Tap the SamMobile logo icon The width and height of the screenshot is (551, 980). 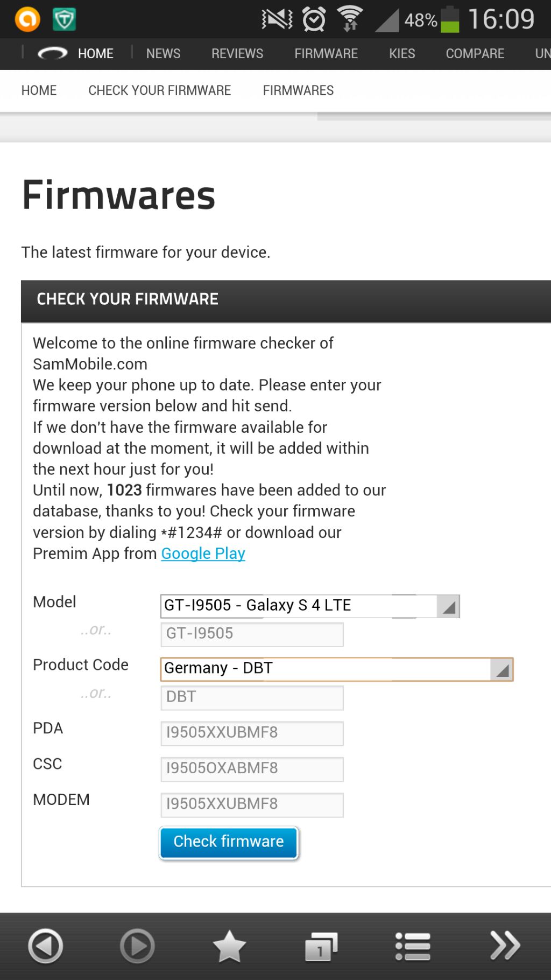[53, 53]
